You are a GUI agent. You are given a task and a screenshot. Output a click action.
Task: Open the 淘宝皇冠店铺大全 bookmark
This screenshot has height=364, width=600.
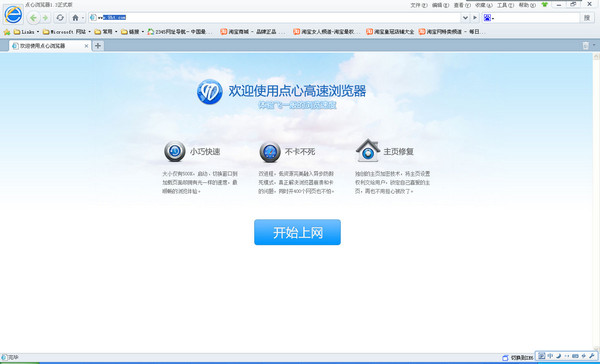(390, 32)
